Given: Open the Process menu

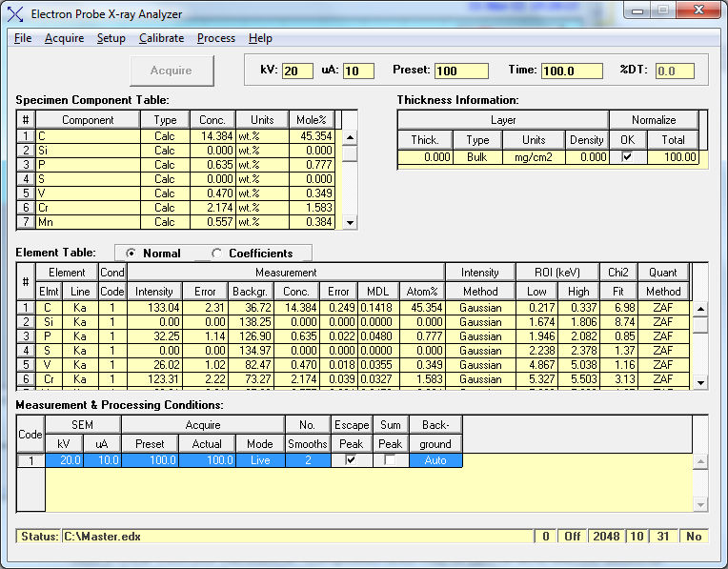Looking at the screenshot, I should (x=216, y=38).
